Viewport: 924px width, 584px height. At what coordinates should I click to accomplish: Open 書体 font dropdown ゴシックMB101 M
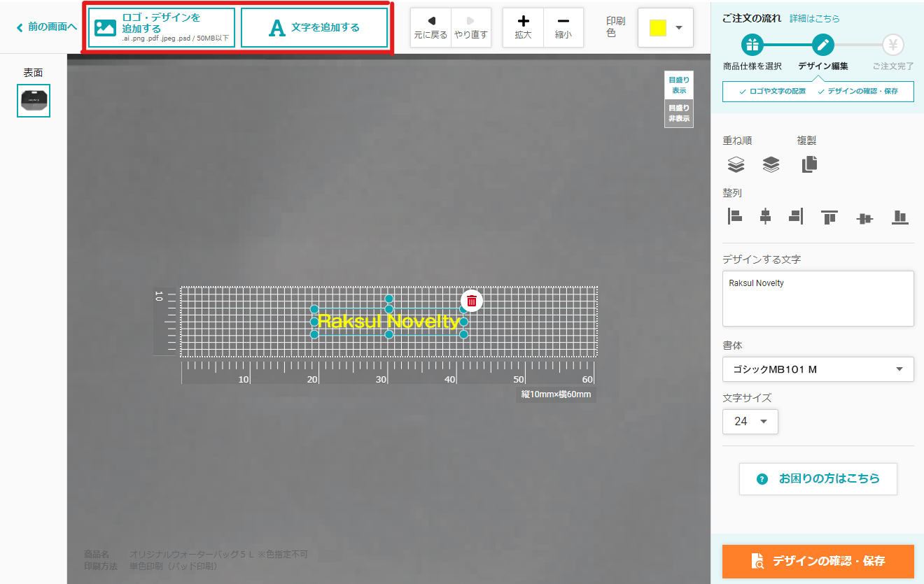click(818, 369)
